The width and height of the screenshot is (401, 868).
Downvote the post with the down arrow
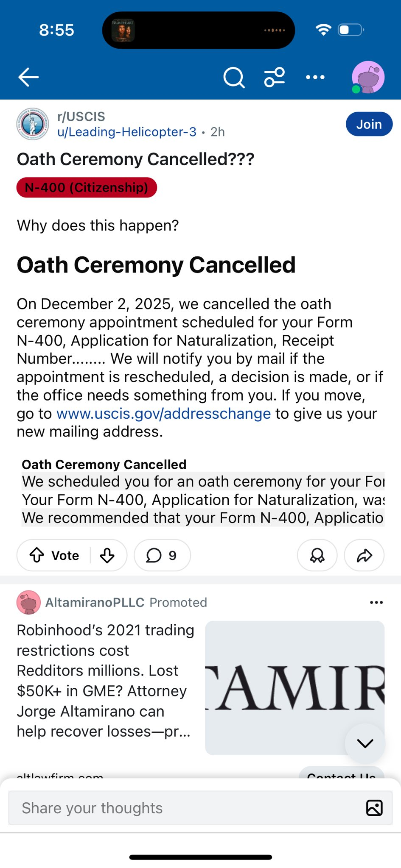click(107, 555)
